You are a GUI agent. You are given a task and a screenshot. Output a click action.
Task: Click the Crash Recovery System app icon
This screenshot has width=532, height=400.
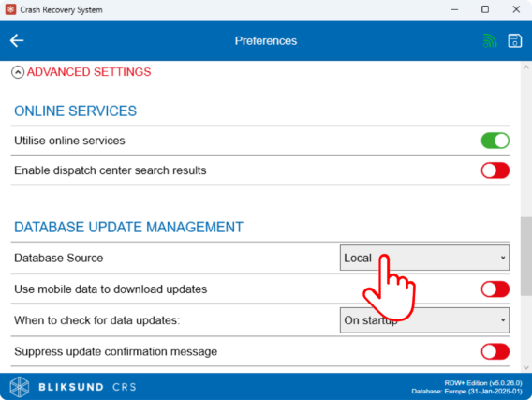(10, 9)
